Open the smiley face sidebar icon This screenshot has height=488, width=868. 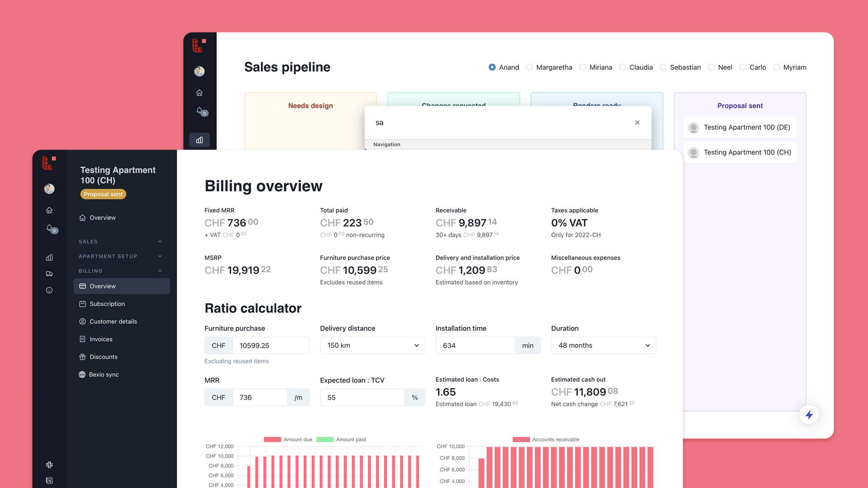point(49,290)
